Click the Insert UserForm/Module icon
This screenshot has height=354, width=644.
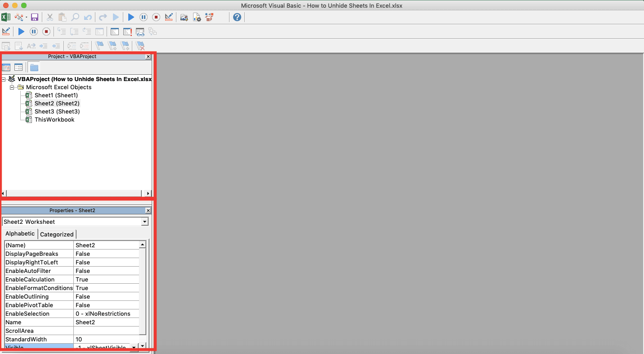[18, 17]
